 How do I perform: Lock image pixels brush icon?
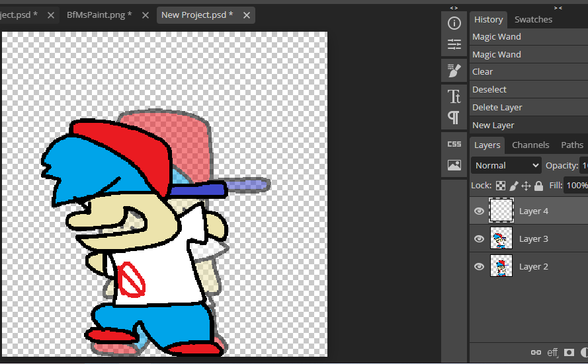[514, 186]
